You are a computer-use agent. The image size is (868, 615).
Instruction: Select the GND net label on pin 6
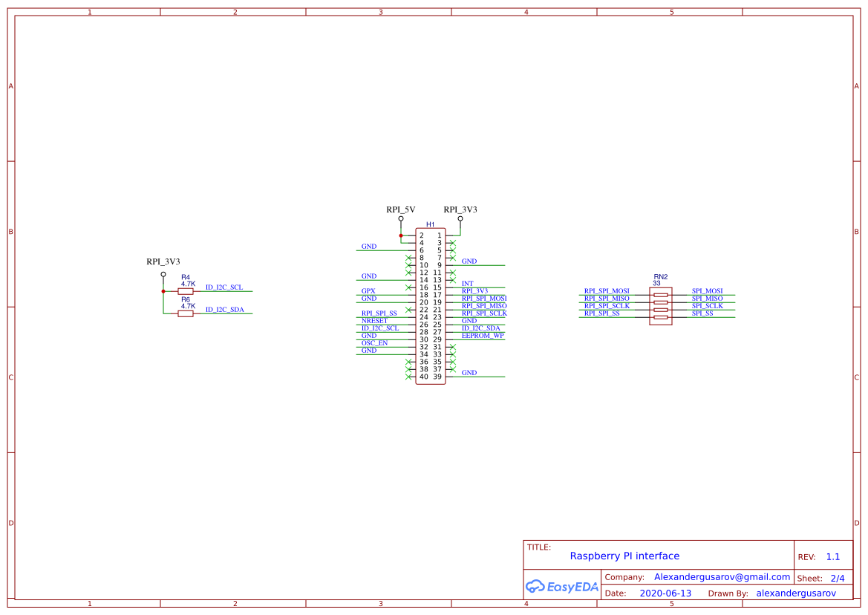(369, 246)
